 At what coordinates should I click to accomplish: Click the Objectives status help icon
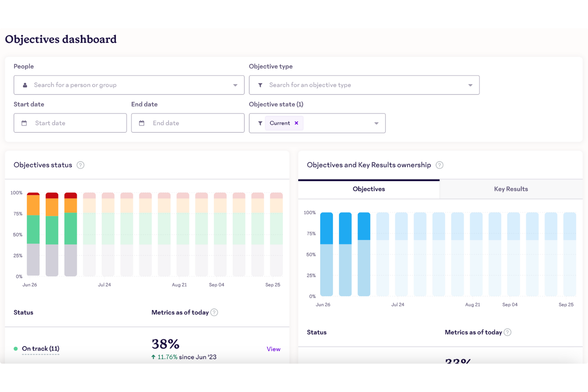(x=81, y=165)
